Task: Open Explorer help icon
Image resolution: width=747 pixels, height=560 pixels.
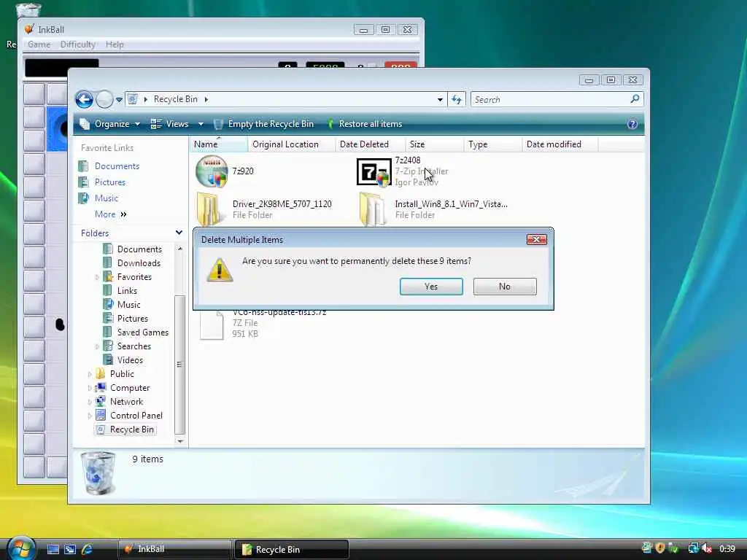Action: (632, 124)
